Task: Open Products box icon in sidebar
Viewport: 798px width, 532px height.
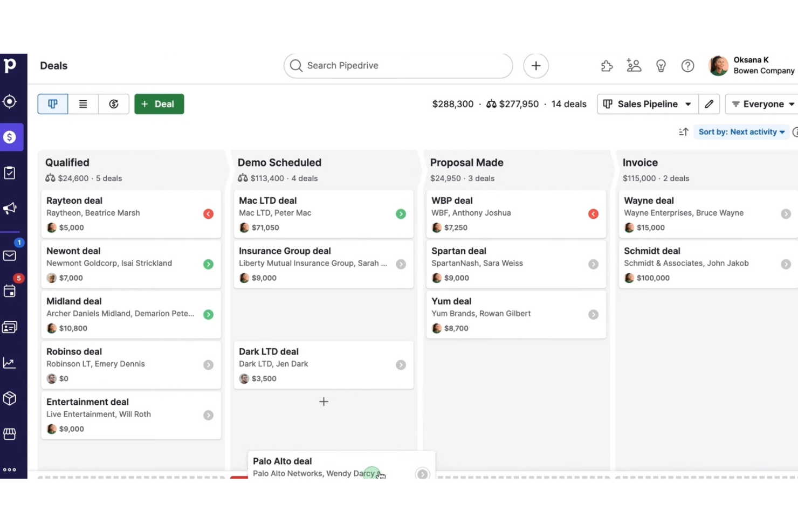Action: [x=10, y=398]
